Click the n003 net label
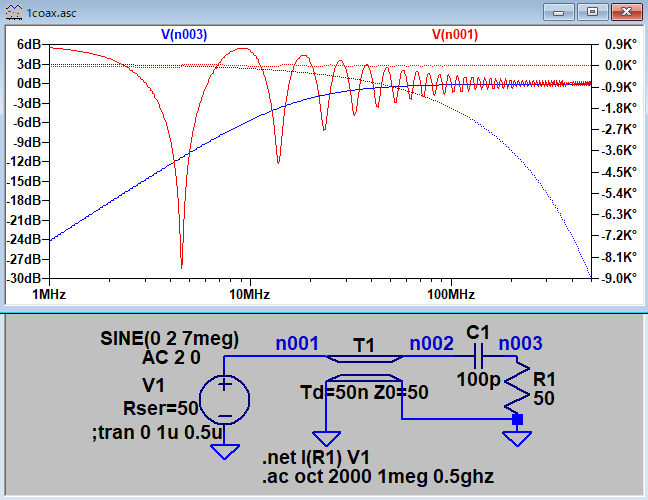The width and height of the screenshot is (648, 500). point(520,344)
